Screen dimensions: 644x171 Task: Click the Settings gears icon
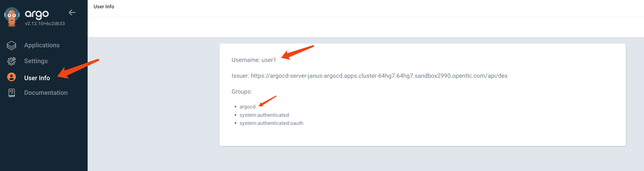click(11, 61)
